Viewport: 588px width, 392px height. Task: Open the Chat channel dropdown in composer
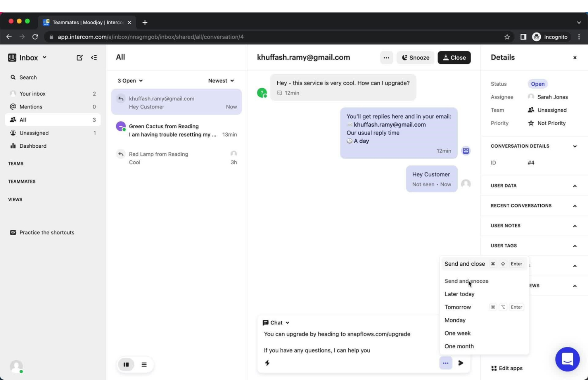[277, 322]
